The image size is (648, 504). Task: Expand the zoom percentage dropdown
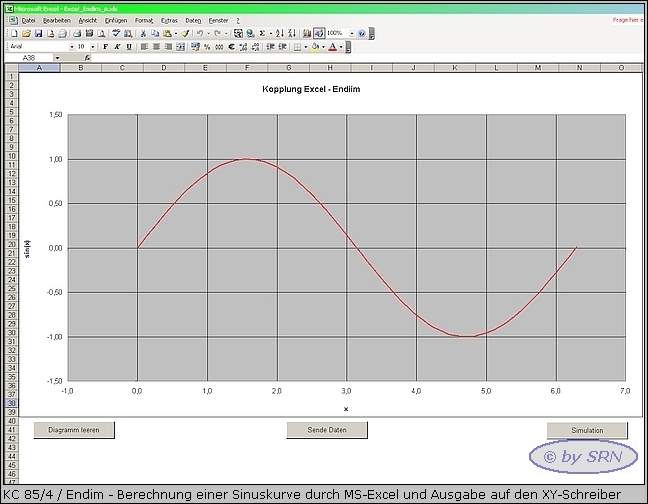(x=352, y=33)
